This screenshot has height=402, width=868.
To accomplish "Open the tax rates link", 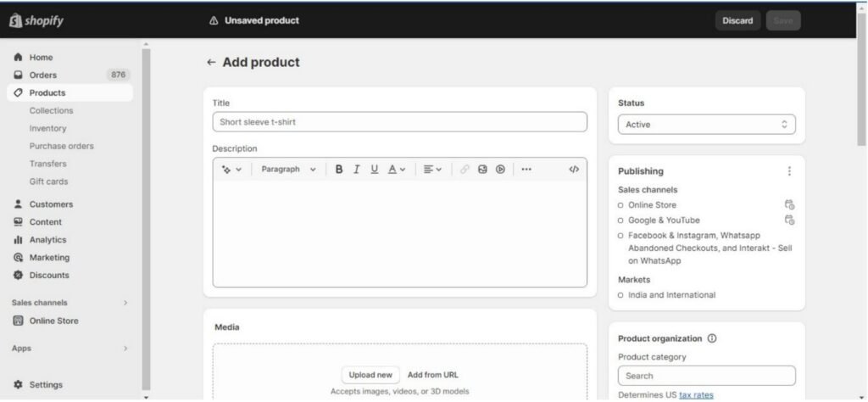I will (x=696, y=395).
